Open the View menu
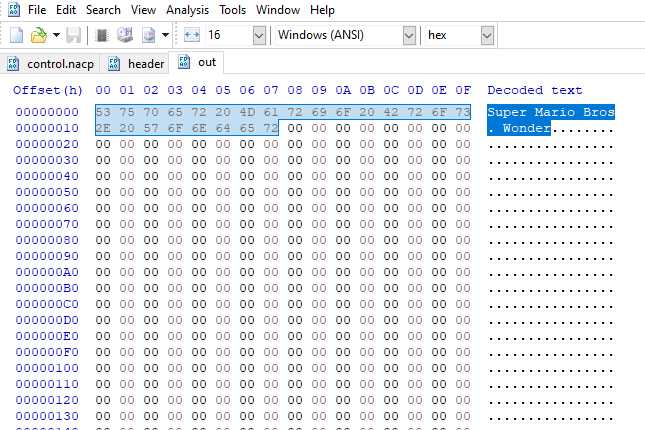The image size is (645, 430). pyautogui.click(x=143, y=10)
